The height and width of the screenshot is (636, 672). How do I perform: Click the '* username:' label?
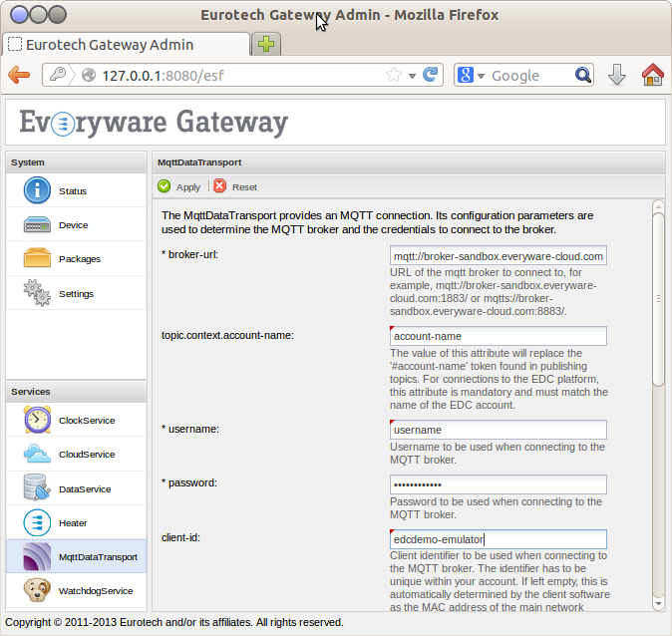pyautogui.click(x=189, y=429)
